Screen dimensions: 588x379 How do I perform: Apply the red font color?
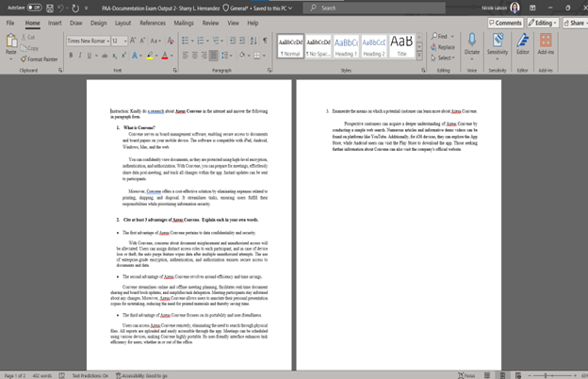pyautogui.click(x=165, y=56)
